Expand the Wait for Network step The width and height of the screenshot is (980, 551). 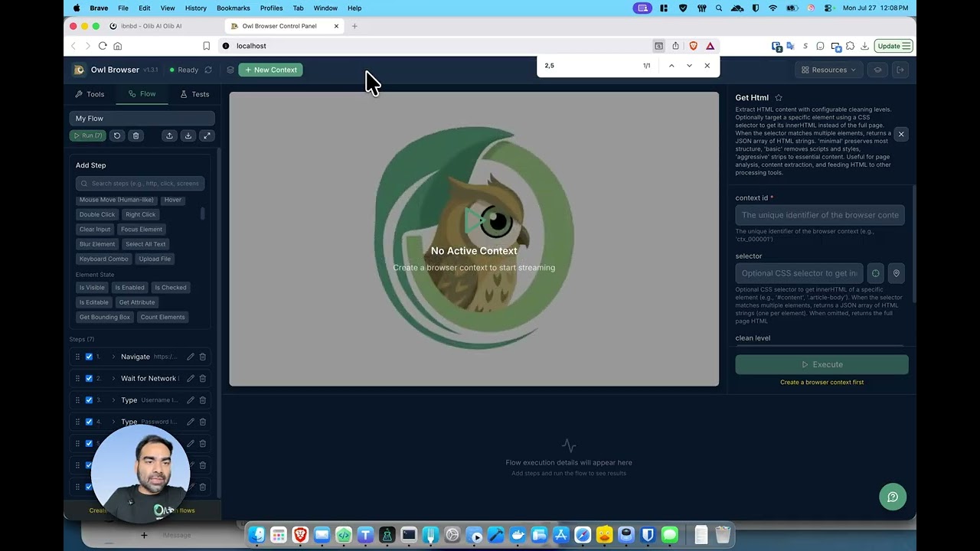click(113, 378)
